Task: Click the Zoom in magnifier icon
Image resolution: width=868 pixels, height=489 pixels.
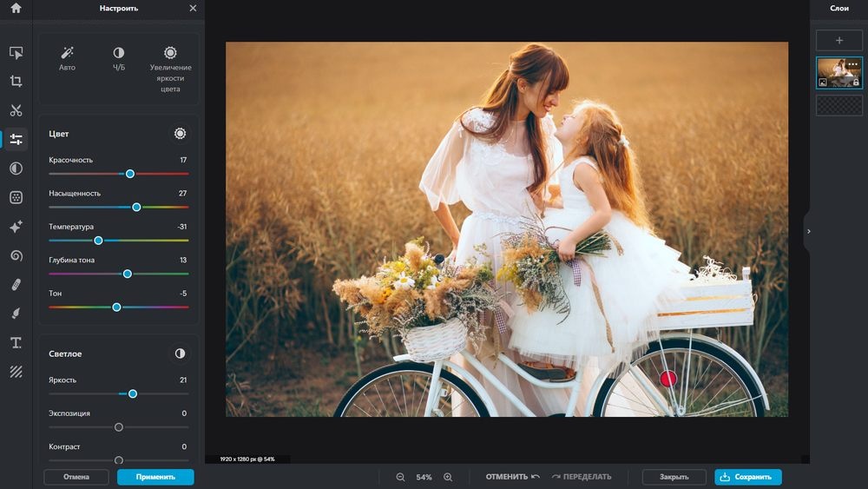Action: click(x=448, y=477)
